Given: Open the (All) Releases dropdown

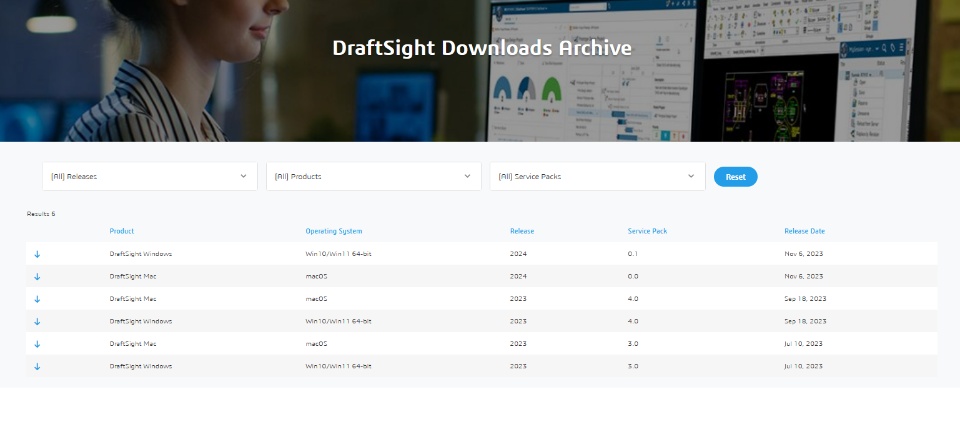Looking at the screenshot, I should 150,176.
